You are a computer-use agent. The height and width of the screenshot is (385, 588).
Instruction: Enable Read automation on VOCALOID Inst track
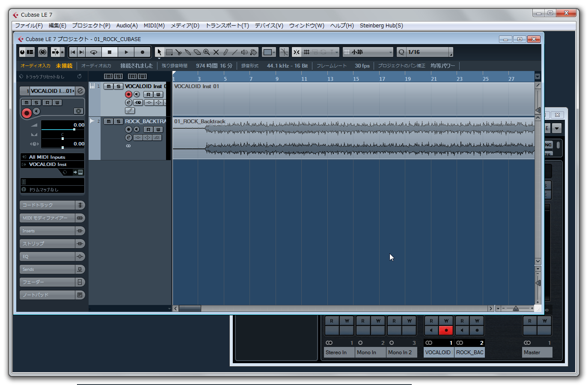148,95
